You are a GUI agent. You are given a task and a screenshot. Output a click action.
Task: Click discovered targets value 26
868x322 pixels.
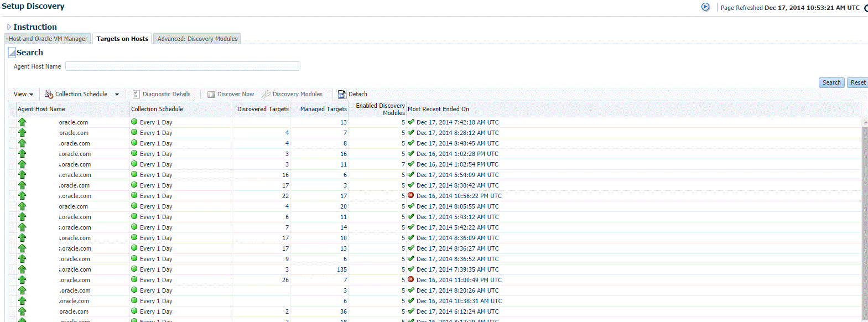tap(285, 280)
